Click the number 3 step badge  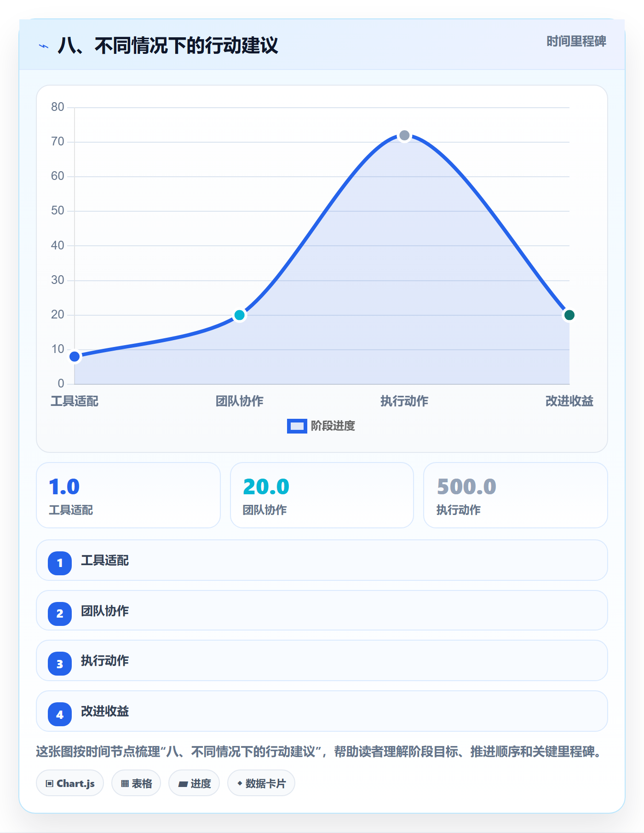(60, 664)
